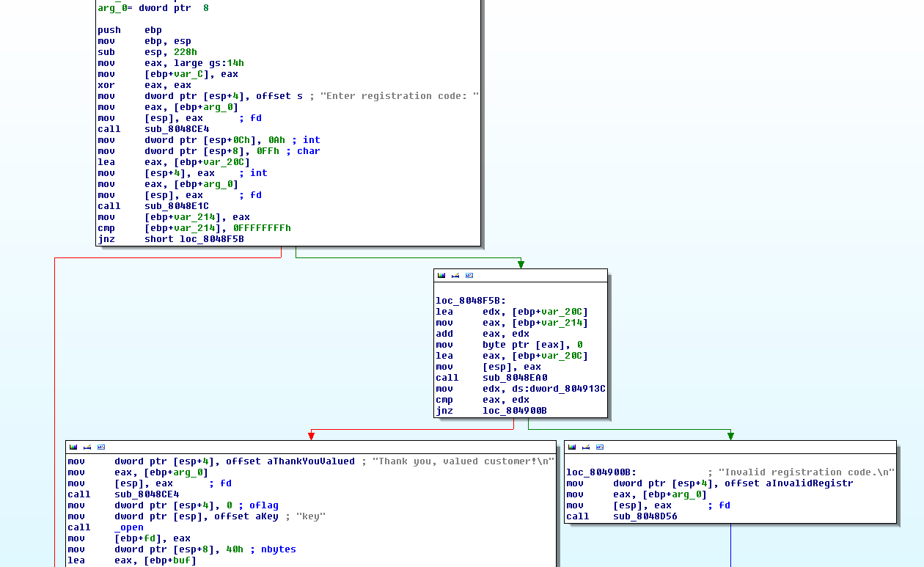The width and height of the screenshot is (924, 567).
Task: Click the 'jnz loc_804900B' instruction
Action: 491,411
